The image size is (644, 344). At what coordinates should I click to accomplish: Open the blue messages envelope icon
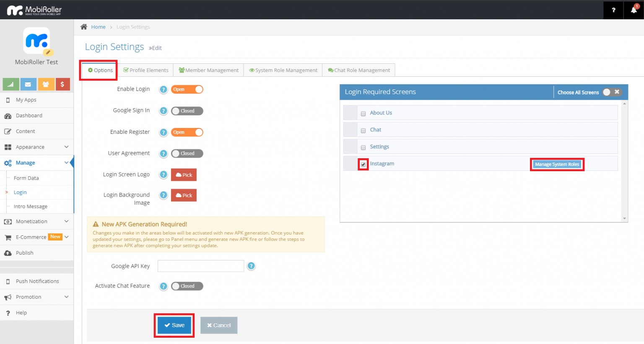click(x=28, y=84)
